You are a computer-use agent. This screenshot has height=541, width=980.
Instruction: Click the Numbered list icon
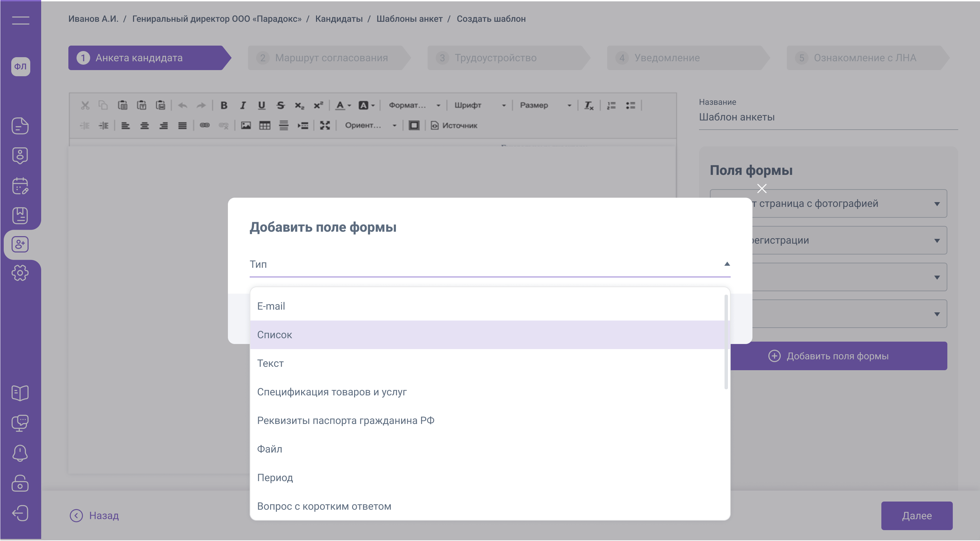click(611, 105)
